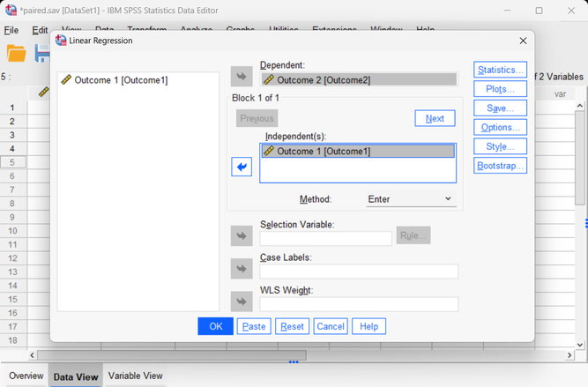Cancel the Linear Regression dialog

click(331, 326)
